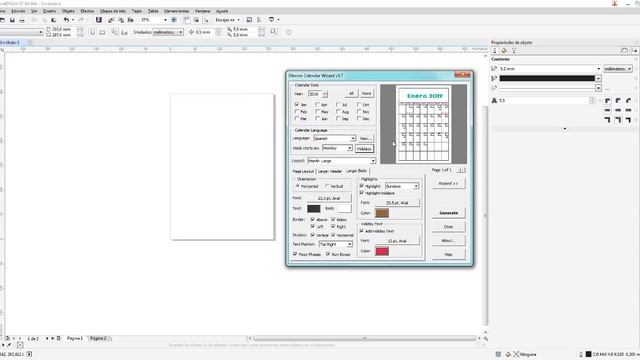Screen dimensions: 640x360
Task: Open the Efectos menu
Action: tap(87, 11)
